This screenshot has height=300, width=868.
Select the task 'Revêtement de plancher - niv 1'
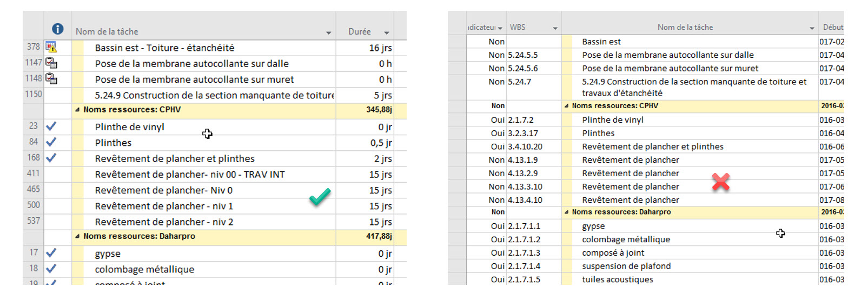[x=164, y=206]
